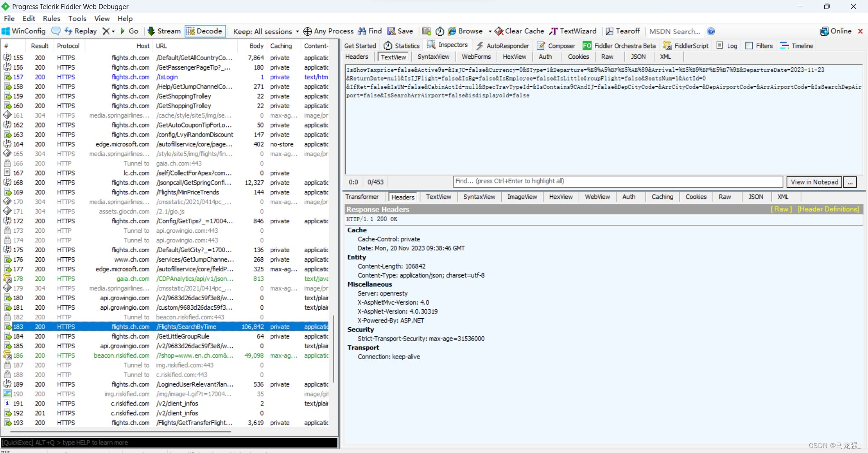
Task: Open Header Definitions link
Action: pyautogui.click(x=828, y=209)
